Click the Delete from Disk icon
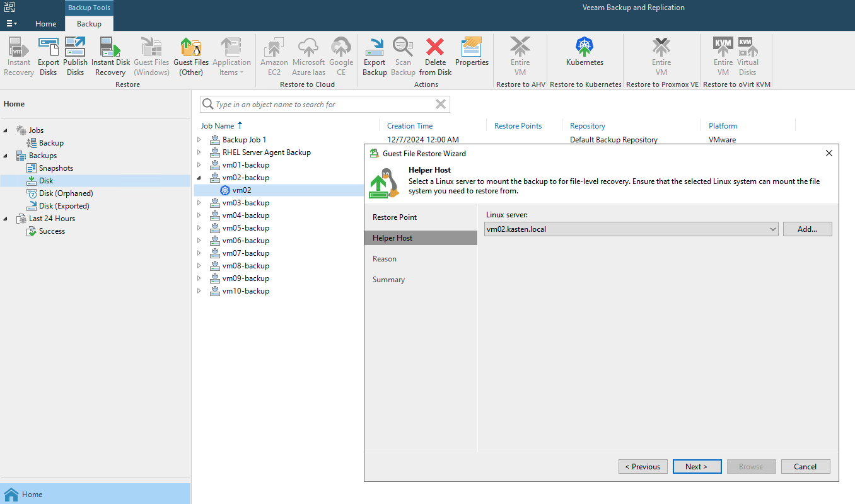Viewport: 855px width, 504px height. pos(435,56)
